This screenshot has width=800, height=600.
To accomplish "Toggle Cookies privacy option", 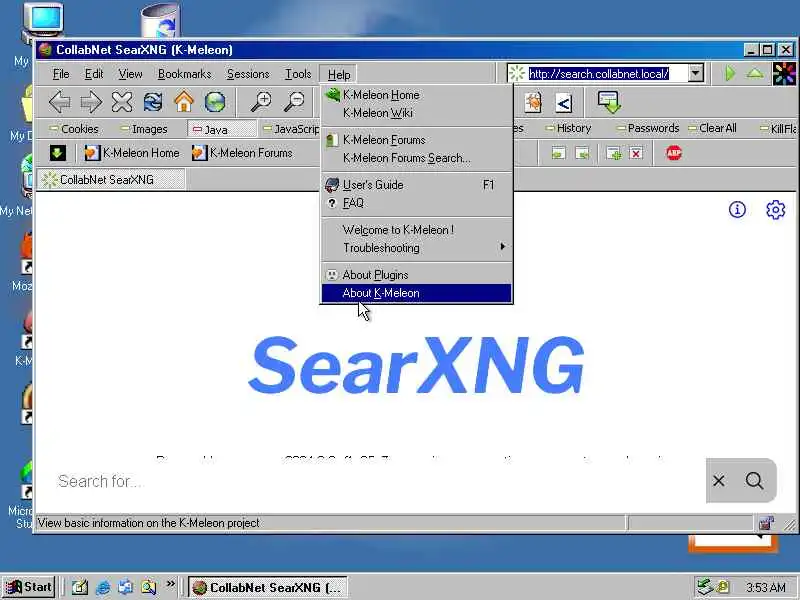I will (x=74, y=129).
